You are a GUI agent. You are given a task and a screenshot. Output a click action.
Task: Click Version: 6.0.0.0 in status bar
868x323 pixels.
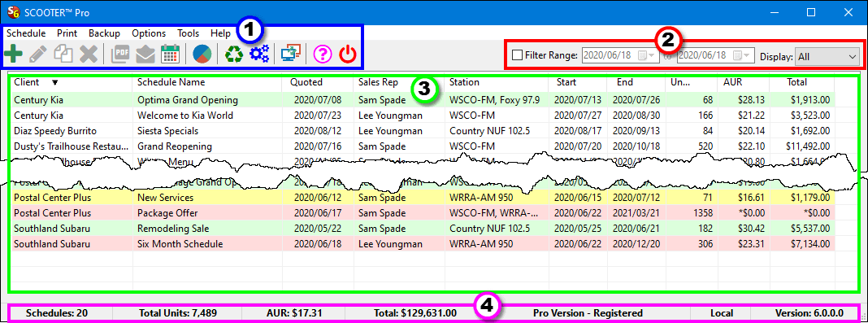click(809, 313)
